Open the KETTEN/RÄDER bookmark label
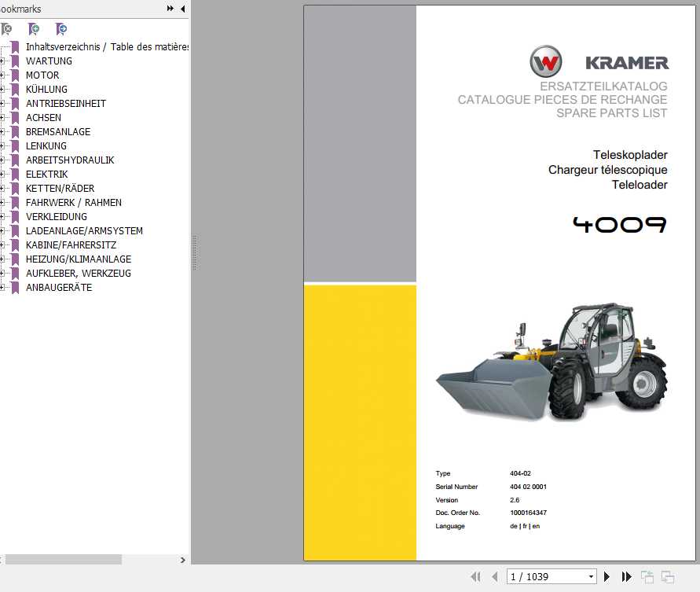The height and width of the screenshot is (592, 700). (60, 188)
